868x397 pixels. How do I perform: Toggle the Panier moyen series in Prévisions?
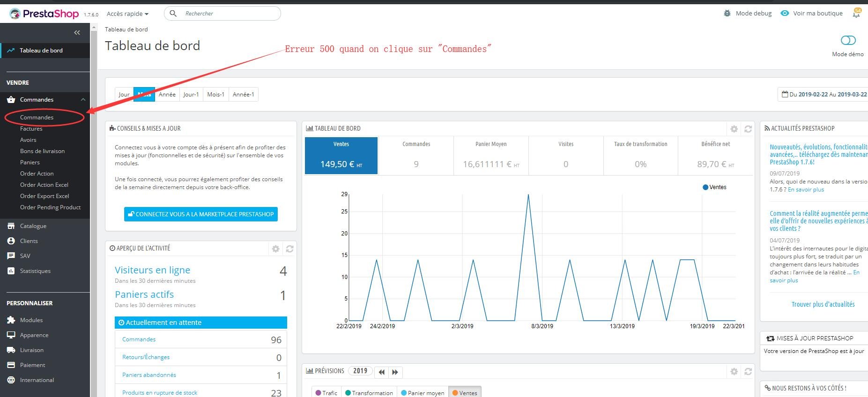[423, 393]
